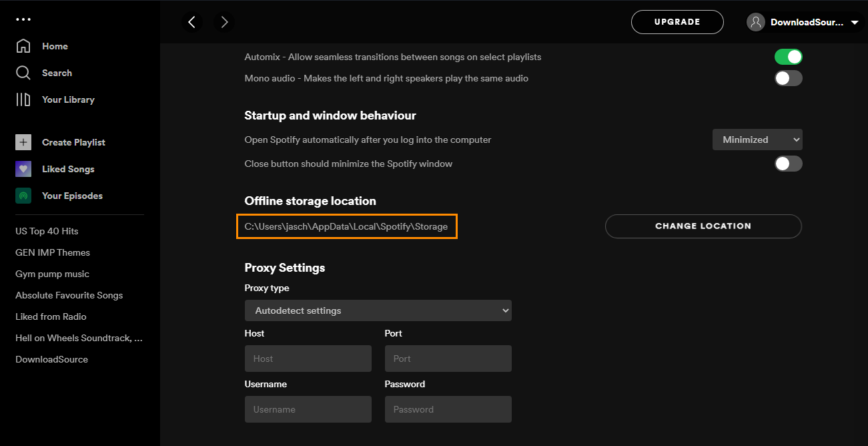868x446 pixels.
Task: Open the US Top 40 Hits playlist
Action: (x=47, y=231)
